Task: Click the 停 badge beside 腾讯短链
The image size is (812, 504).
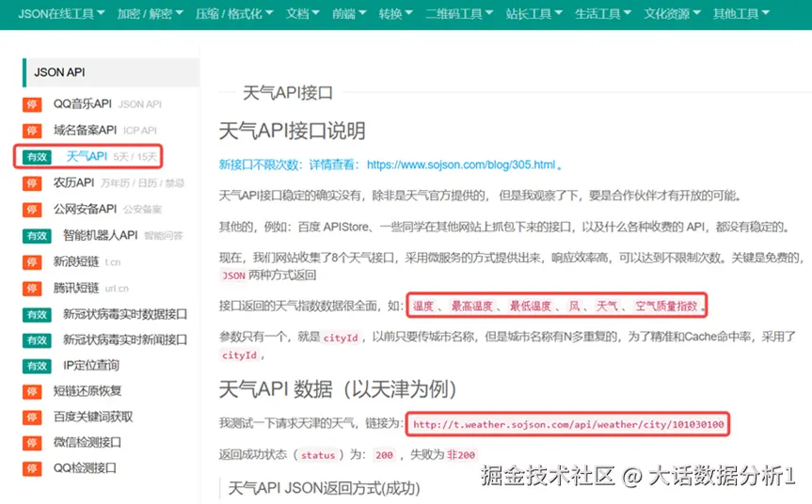Action: [32, 289]
